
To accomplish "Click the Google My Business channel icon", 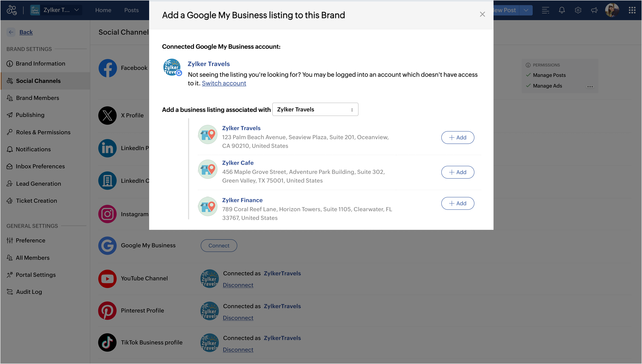I will 108,246.
